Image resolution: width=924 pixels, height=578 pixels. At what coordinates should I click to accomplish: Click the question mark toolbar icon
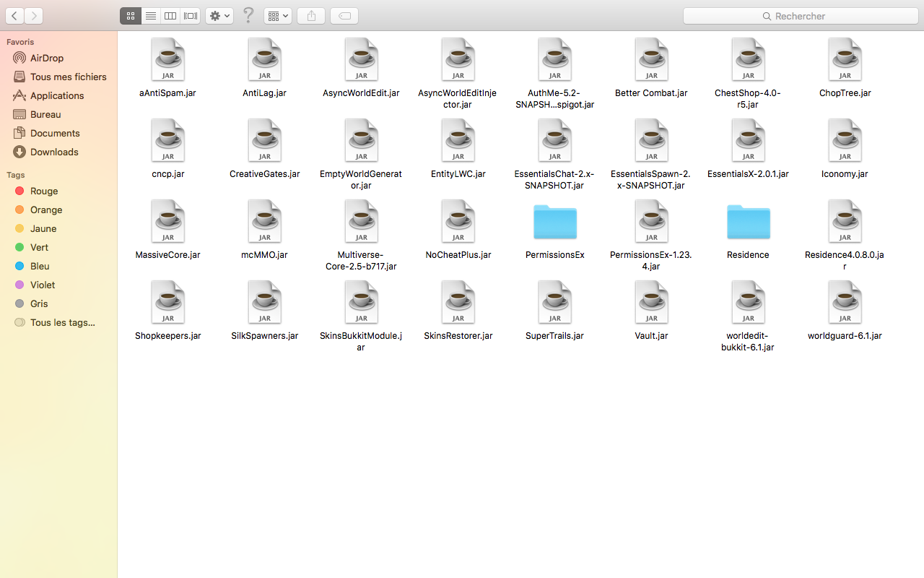click(x=248, y=15)
